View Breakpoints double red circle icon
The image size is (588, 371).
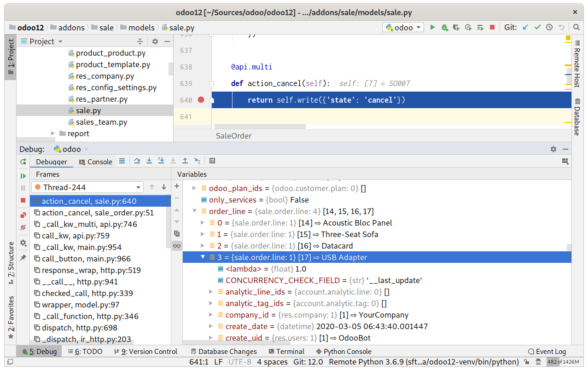click(23, 215)
